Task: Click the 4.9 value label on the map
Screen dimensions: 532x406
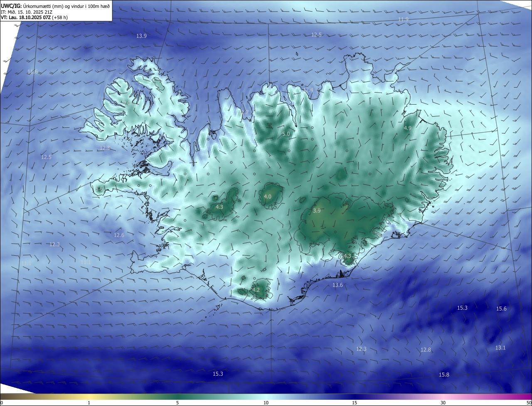Action: pyautogui.click(x=407, y=128)
